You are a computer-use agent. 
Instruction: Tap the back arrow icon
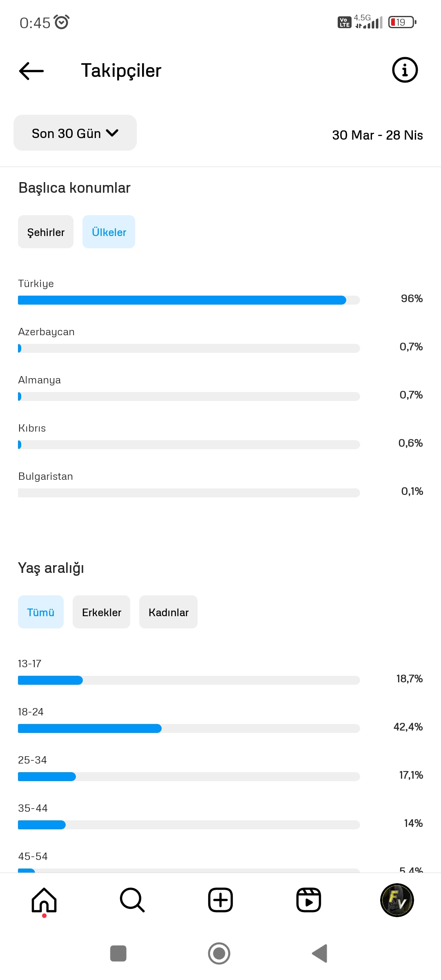[x=31, y=71]
